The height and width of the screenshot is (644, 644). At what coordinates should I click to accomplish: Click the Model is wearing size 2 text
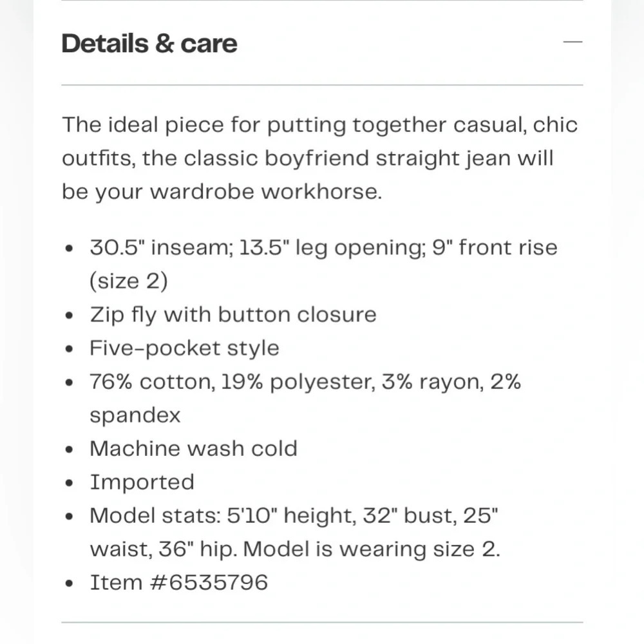point(372,549)
